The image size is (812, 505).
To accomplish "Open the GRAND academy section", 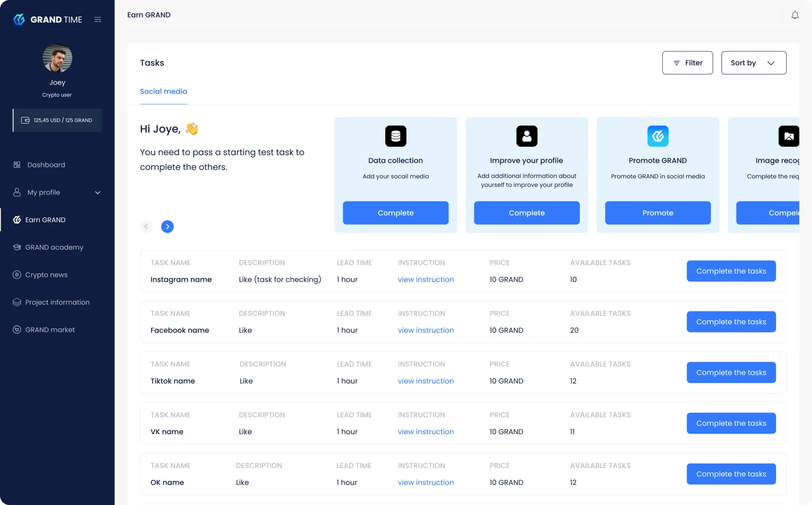I will coord(54,247).
